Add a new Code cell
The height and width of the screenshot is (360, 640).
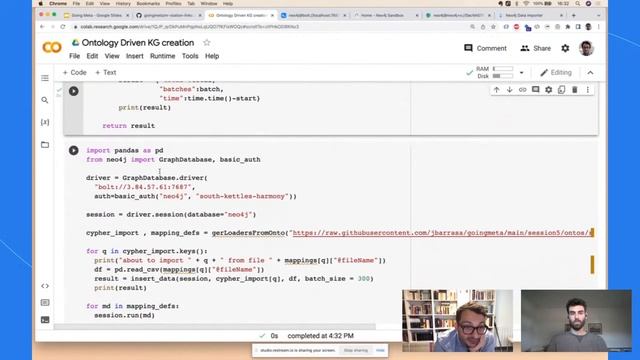74,73
